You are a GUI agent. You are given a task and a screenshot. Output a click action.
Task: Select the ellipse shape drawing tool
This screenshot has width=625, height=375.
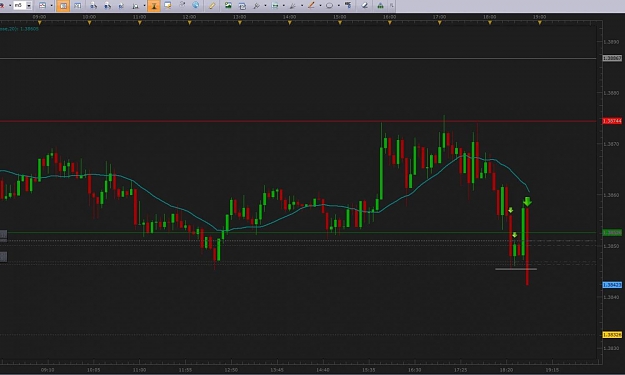(x=330, y=6)
